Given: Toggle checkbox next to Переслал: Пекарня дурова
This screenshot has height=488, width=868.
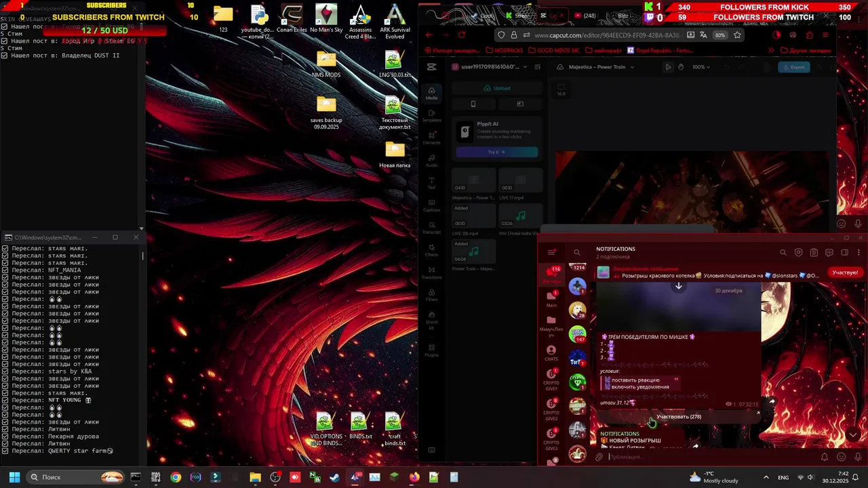Looking at the screenshot, I should 5,436.
